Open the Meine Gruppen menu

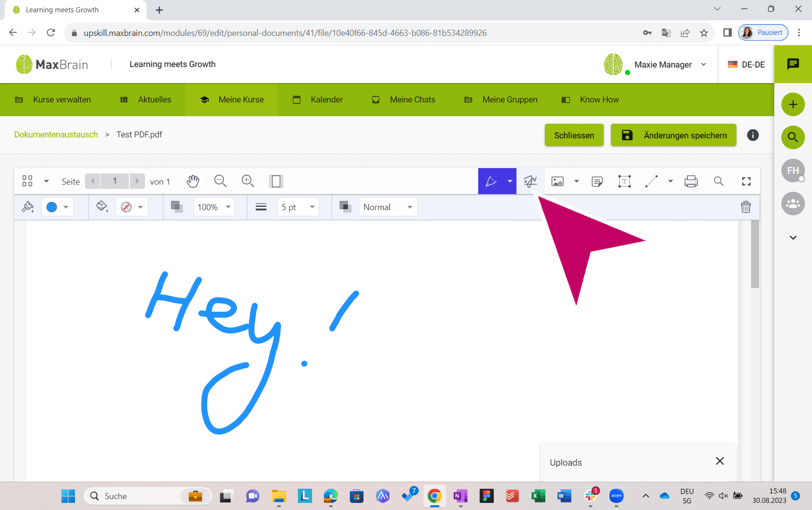pyautogui.click(x=500, y=100)
